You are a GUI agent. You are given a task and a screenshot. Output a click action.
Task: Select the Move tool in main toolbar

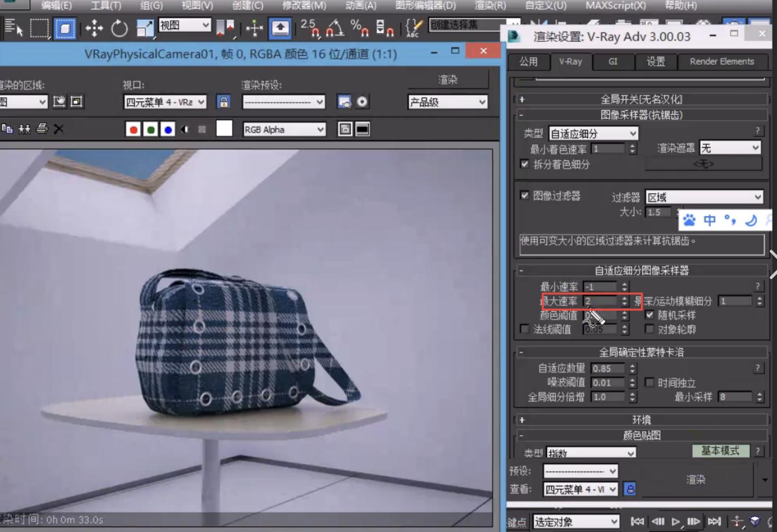[x=94, y=28]
